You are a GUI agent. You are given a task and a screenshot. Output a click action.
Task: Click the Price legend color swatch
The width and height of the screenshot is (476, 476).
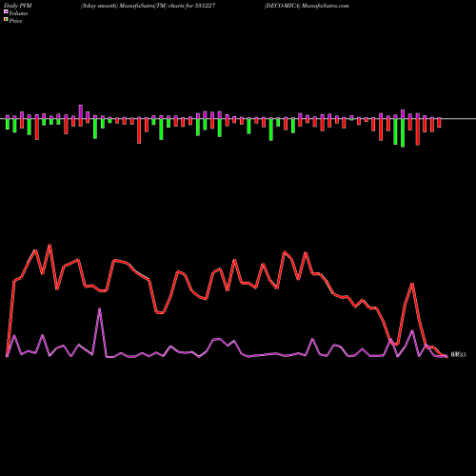click(x=6, y=20)
